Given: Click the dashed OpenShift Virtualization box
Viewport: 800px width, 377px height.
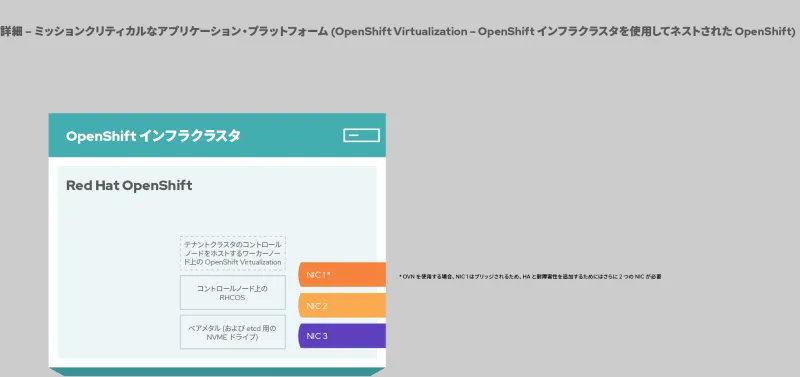Looking at the screenshot, I should [x=233, y=253].
